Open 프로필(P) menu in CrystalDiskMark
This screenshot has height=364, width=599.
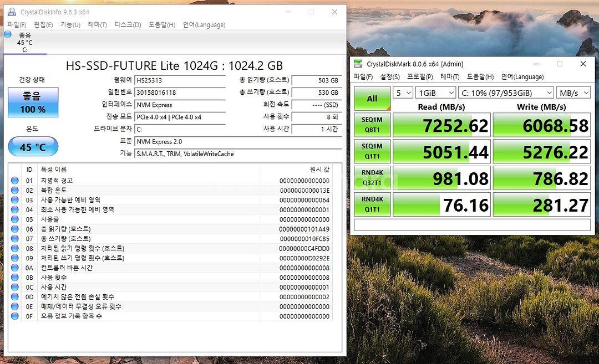tap(420, 76)
